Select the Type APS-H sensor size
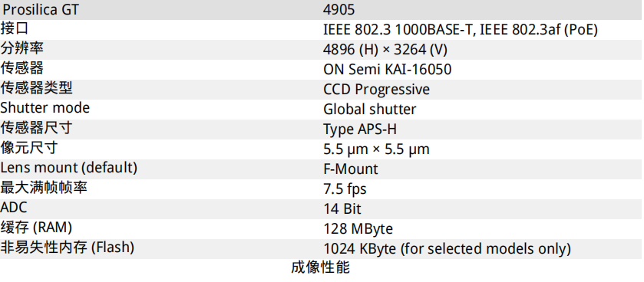 (360, 129)
